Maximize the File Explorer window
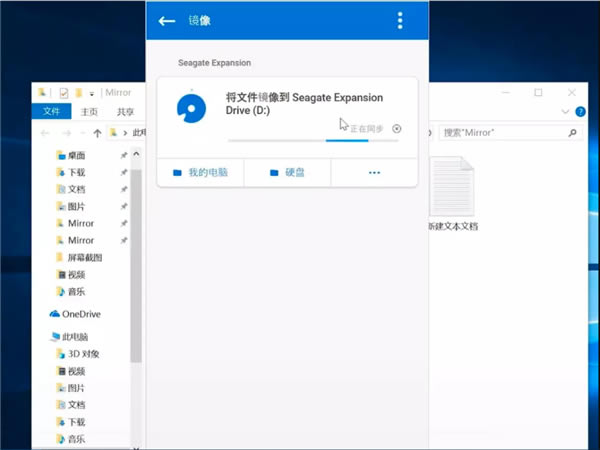This screenshot has width=600, height=450. (538, 93)
